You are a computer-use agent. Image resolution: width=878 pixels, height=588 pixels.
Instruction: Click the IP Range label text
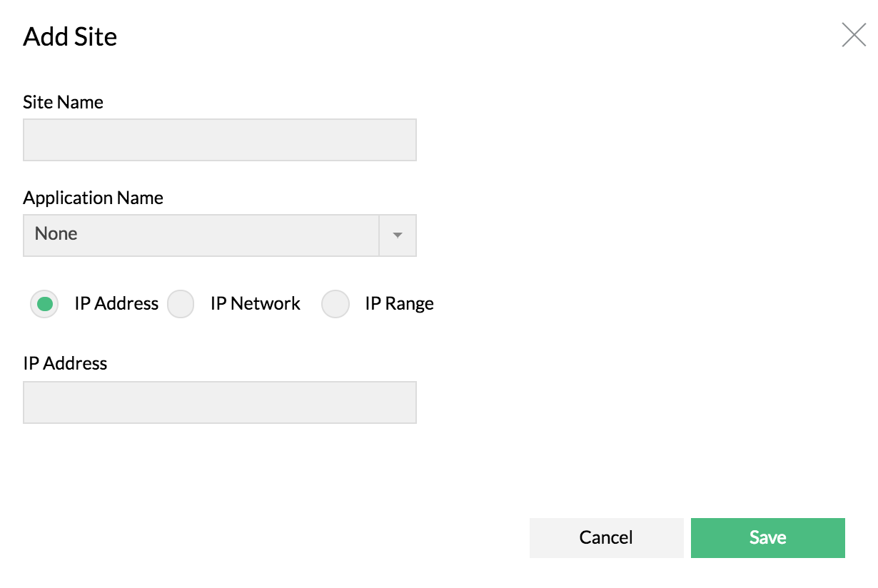(398, 303)
